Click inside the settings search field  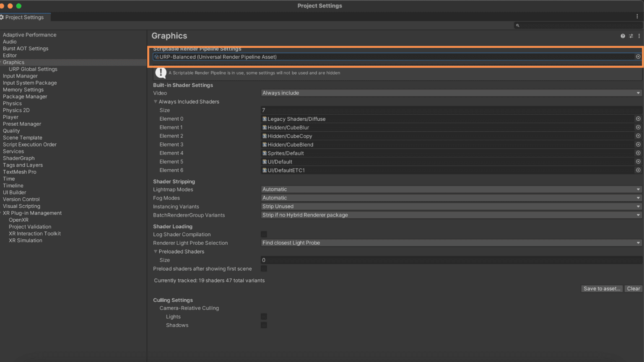coord(579,25)
